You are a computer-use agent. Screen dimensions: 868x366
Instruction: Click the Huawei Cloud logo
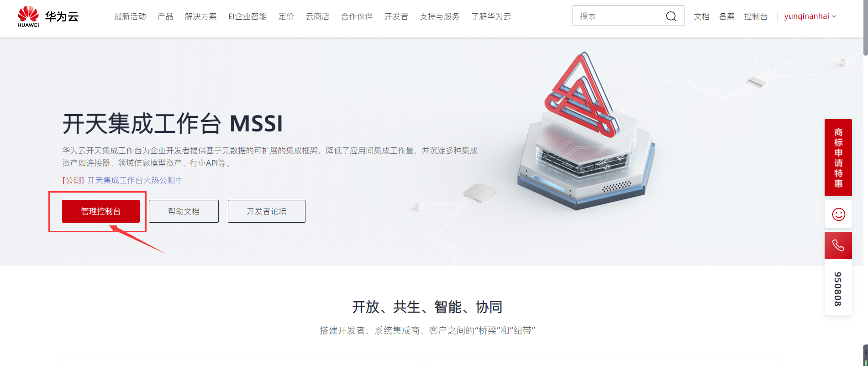point(48,16)
